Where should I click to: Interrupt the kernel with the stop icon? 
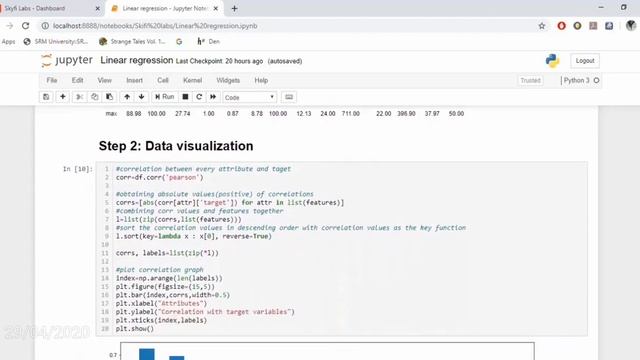pos(185,97)
